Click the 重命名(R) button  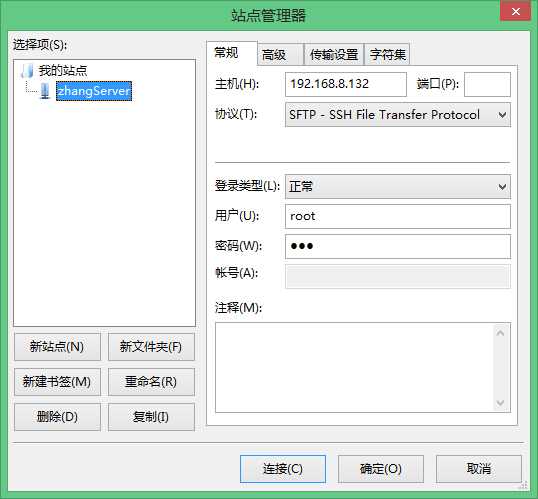151,382
